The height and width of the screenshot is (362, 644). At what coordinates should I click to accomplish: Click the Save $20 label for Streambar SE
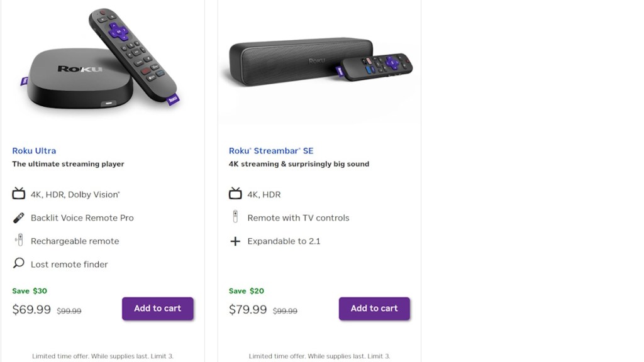pos(246,290)
